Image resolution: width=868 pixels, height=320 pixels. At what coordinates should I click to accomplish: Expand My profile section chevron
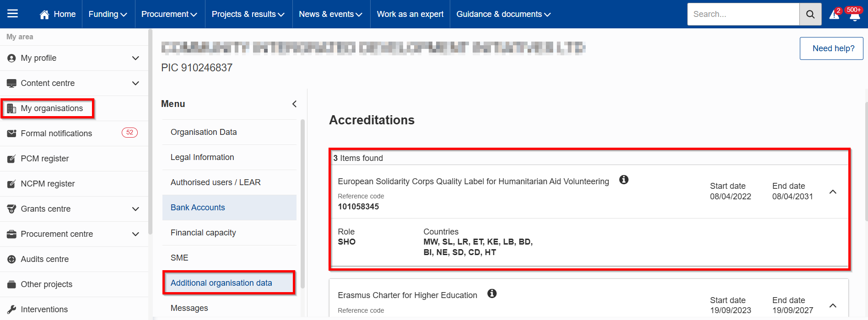point(135,58)
